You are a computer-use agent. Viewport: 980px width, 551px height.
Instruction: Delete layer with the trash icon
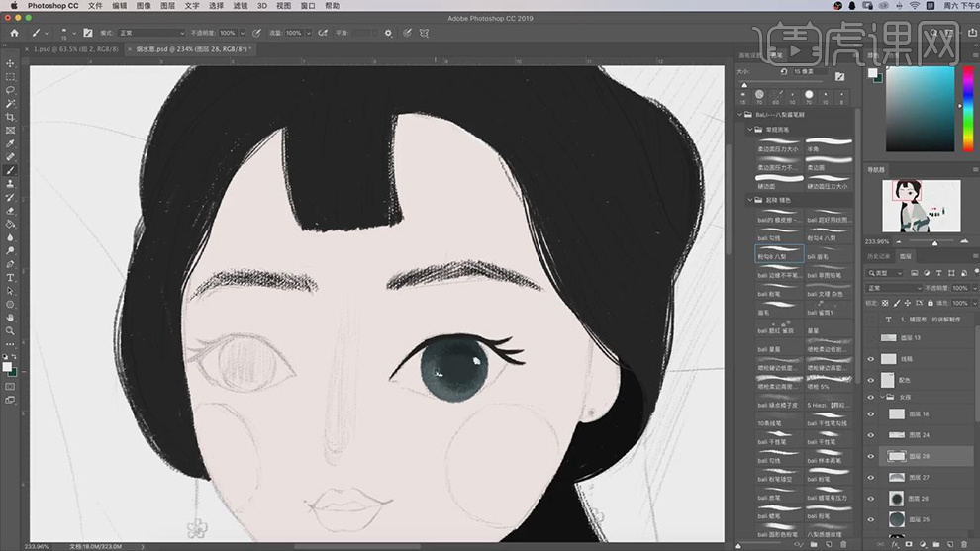point(963,545)
